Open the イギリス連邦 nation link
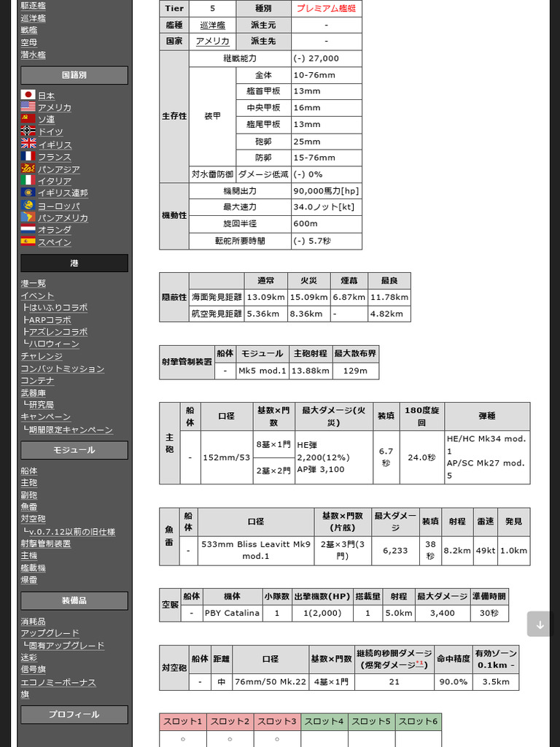Screen dimensions: 560x747 63,193
